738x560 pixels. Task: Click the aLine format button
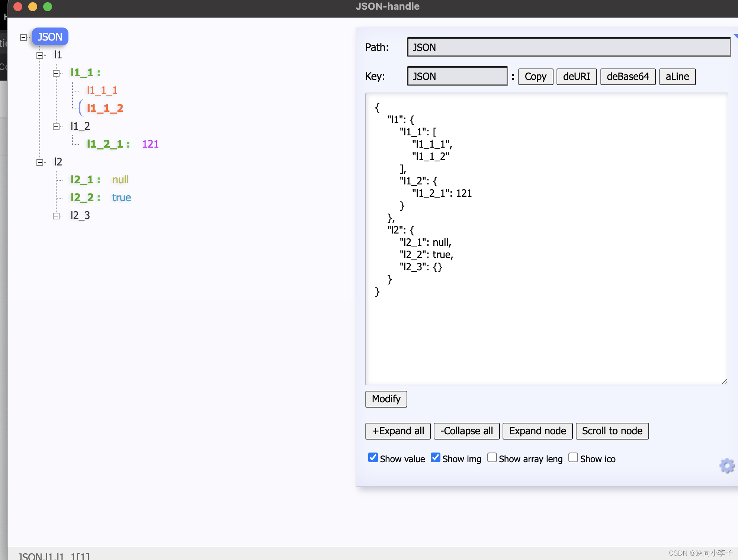pyautogui.click(x=677, y=76)
